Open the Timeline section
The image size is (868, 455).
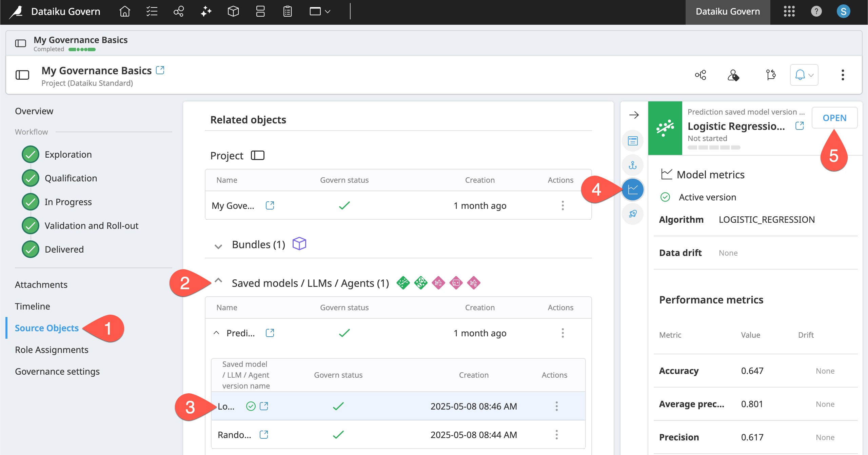[x=33, y=306]
